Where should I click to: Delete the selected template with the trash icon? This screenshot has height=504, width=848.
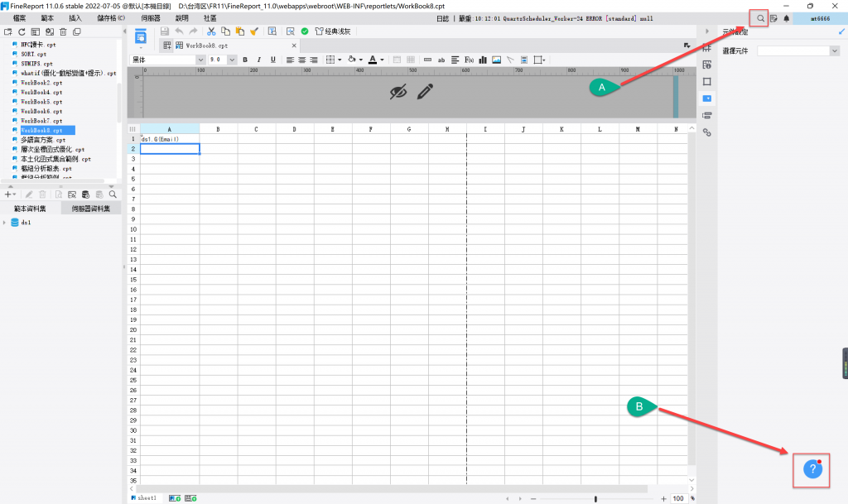click(x=63, y=32)
